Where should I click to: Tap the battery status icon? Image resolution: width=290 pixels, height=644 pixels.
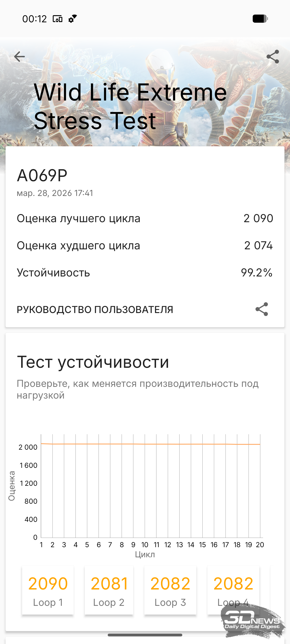[x=260, y=19]
